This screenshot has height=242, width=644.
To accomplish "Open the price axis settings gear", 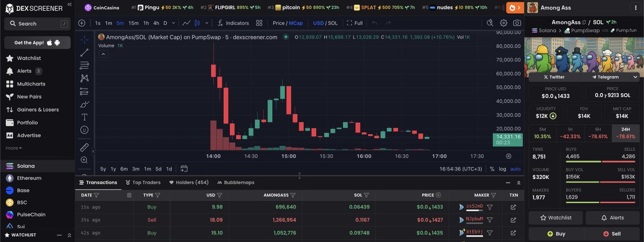I will (508, 156).
